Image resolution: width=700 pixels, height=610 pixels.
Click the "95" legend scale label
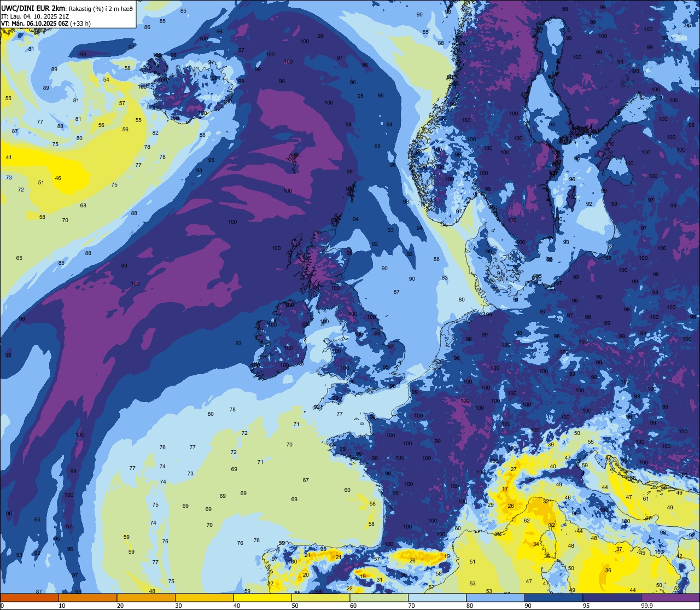pyautogui.click(x=586, y=606)
